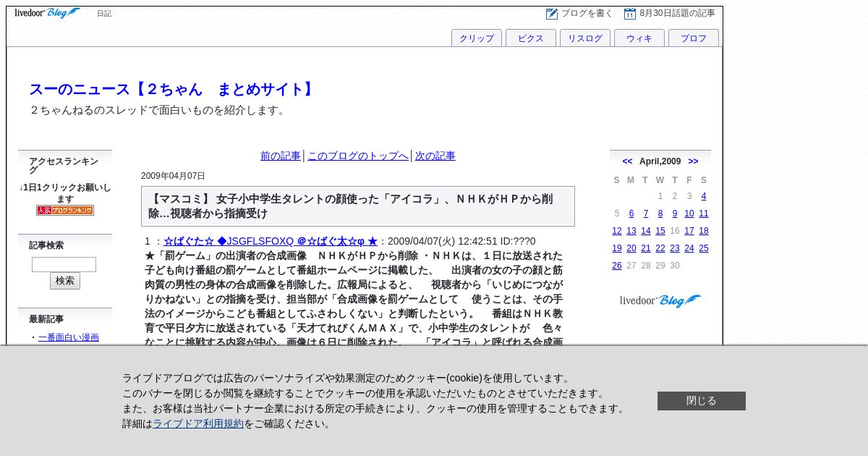This screenshot has height=456, width=868.
Task: Select April 6 in calendar
Action: pyautogui.click(x=631, y=214)
